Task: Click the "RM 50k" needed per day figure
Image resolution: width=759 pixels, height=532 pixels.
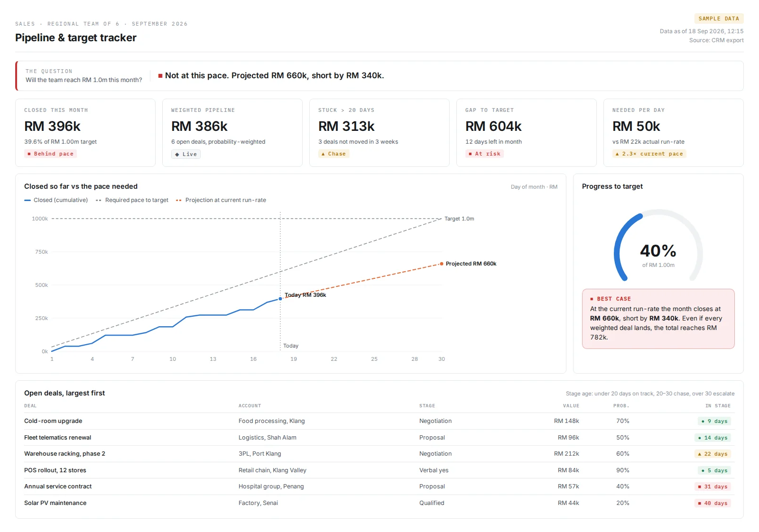Action: click(x=637, y=126)
